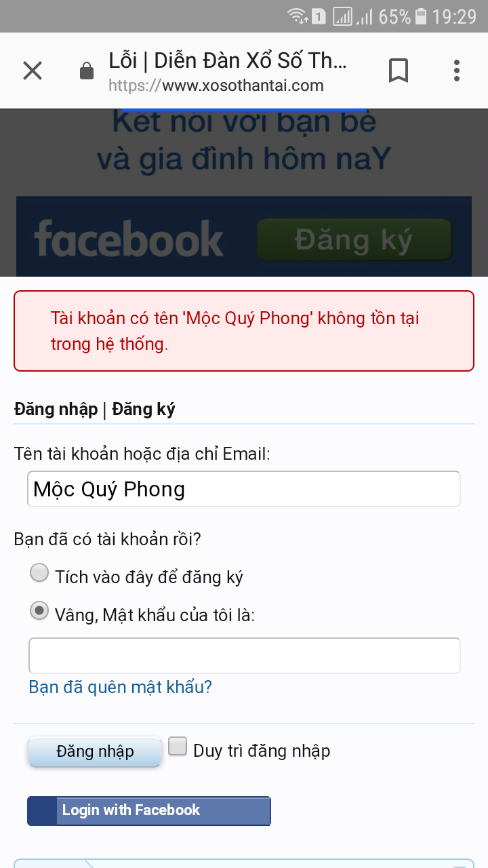Tap the Wi-Fi status icon

297,16
